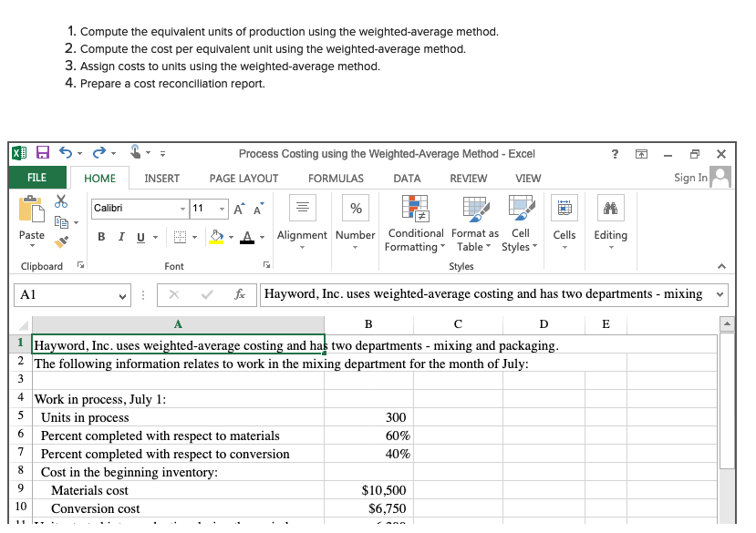Switch to the PAGE LAYOUT tab
Viewport: 756px width, 533px height.
244,179
